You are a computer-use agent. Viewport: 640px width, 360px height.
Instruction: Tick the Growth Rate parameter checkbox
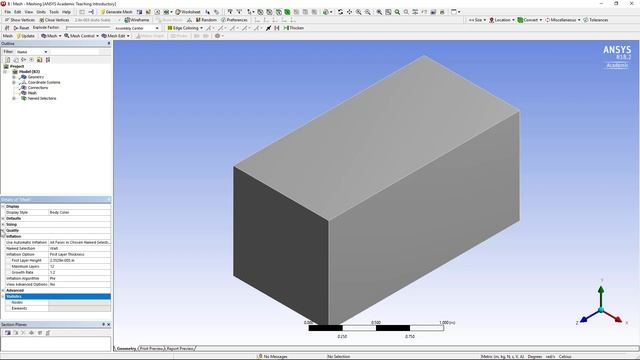click(8, 272)
